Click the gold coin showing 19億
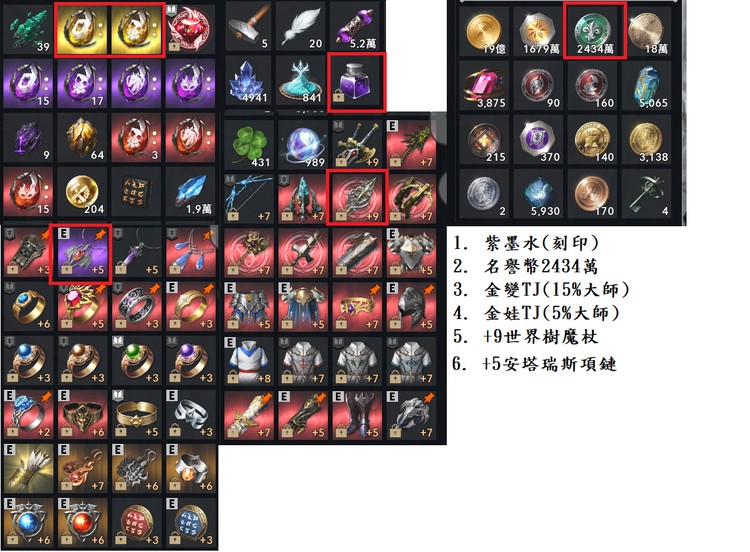 (x=485, y=31)
